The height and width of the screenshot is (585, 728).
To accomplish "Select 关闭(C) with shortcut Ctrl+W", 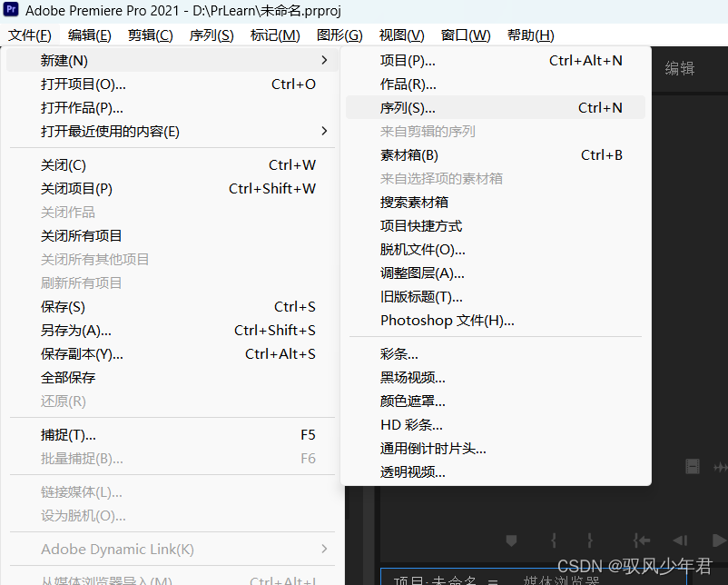I will pos(172,165).
